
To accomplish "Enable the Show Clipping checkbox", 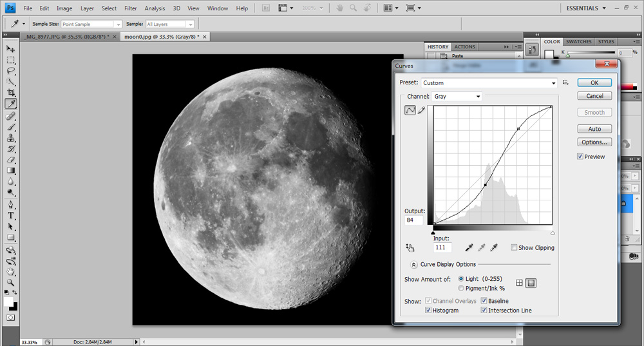I will coord(513,247).
